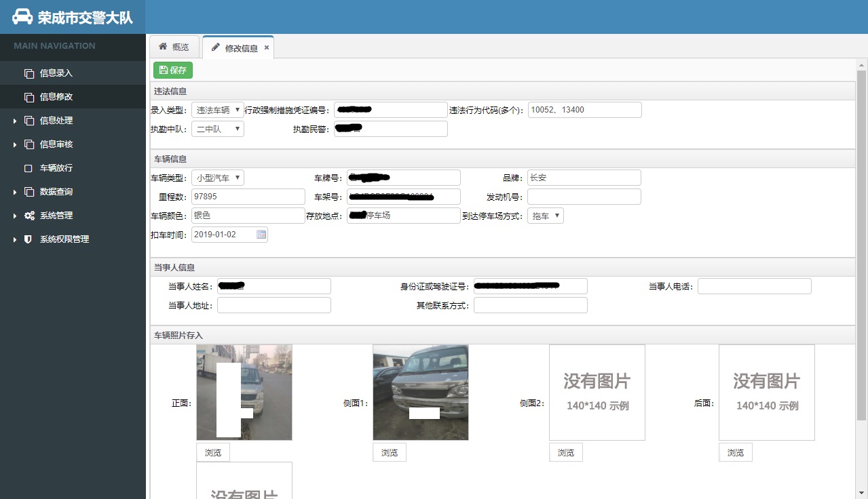Expand the 数据查询 menu arrow
The image size is (868, 499).
click(15, 192)
